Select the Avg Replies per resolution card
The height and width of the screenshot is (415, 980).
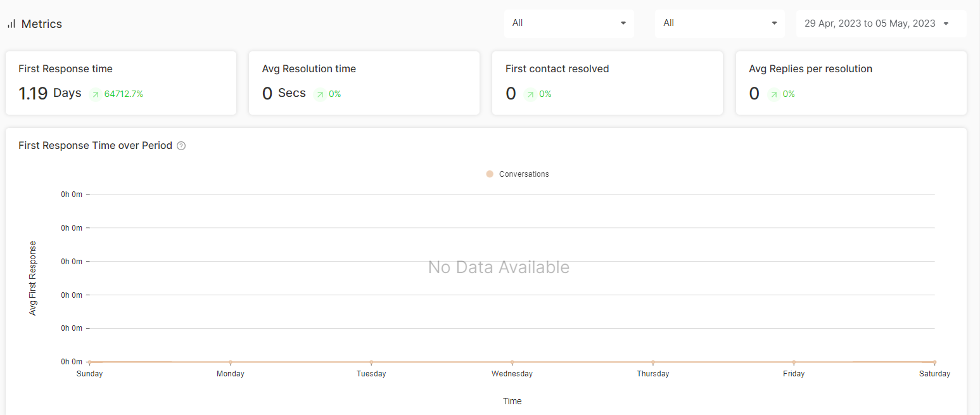pyautogui.click(x=851, y=83)
